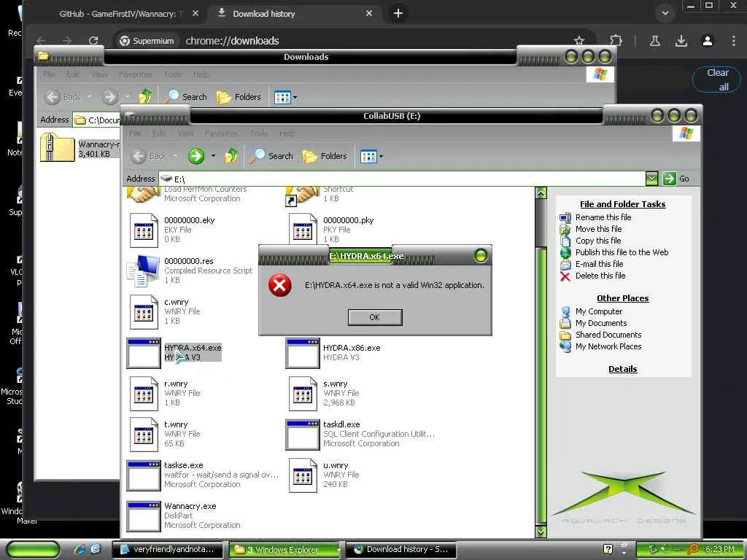Image resolution: width=747 pixels, height=560 pixels.
Task: Click Copy this file task
Action: [x=598, y=241]
